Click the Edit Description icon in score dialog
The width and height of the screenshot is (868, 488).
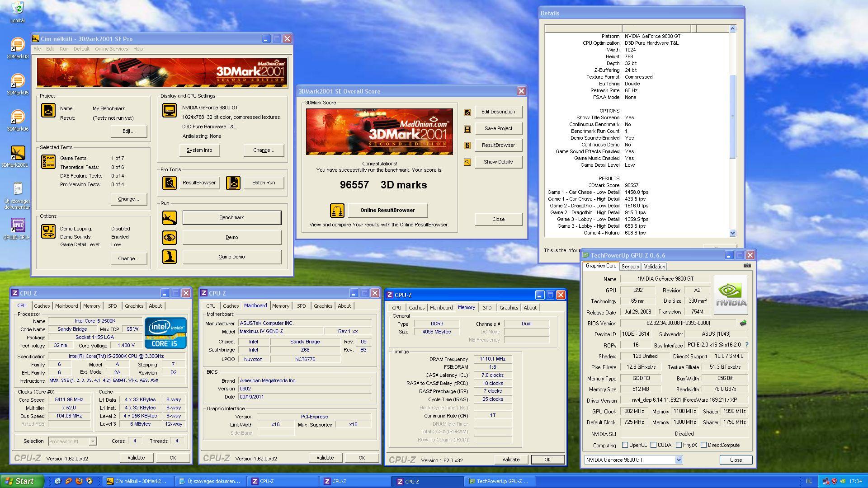tap(467, 112)
